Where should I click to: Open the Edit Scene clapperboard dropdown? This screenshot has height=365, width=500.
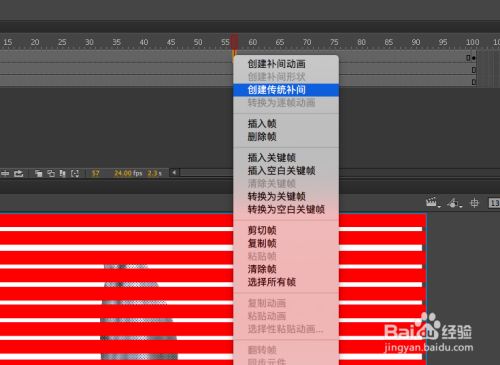(x=433, y=203)
